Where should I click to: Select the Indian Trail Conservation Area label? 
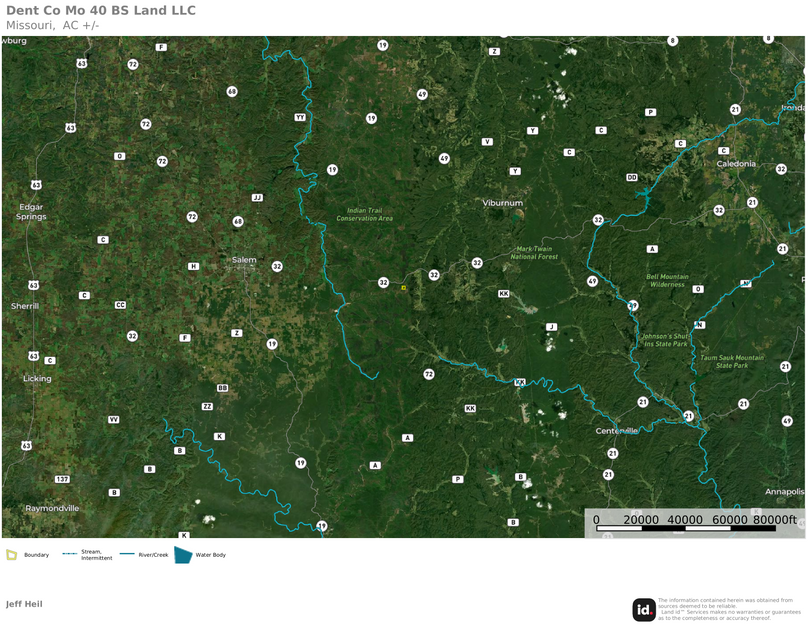point(364,214)
